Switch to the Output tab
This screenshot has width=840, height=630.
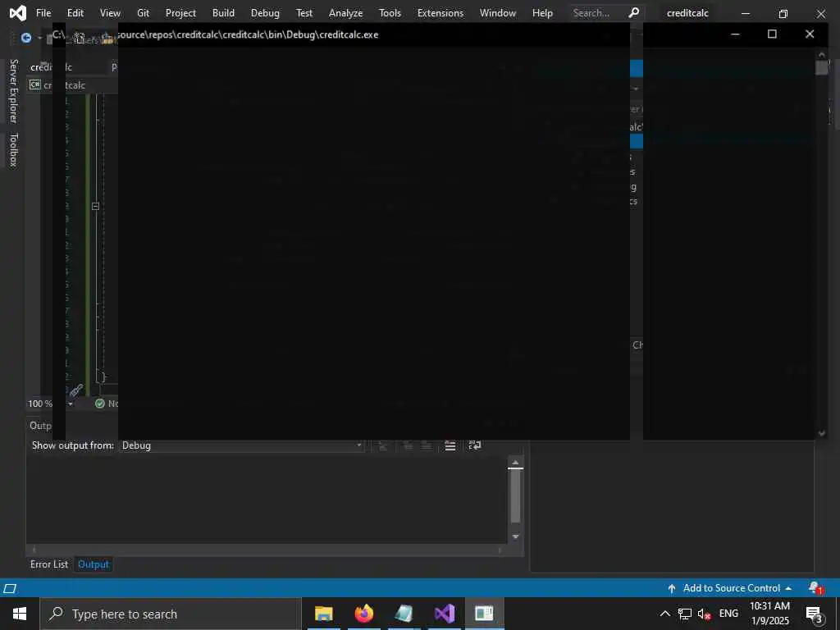pyautogui.click(x=94, y=564)
